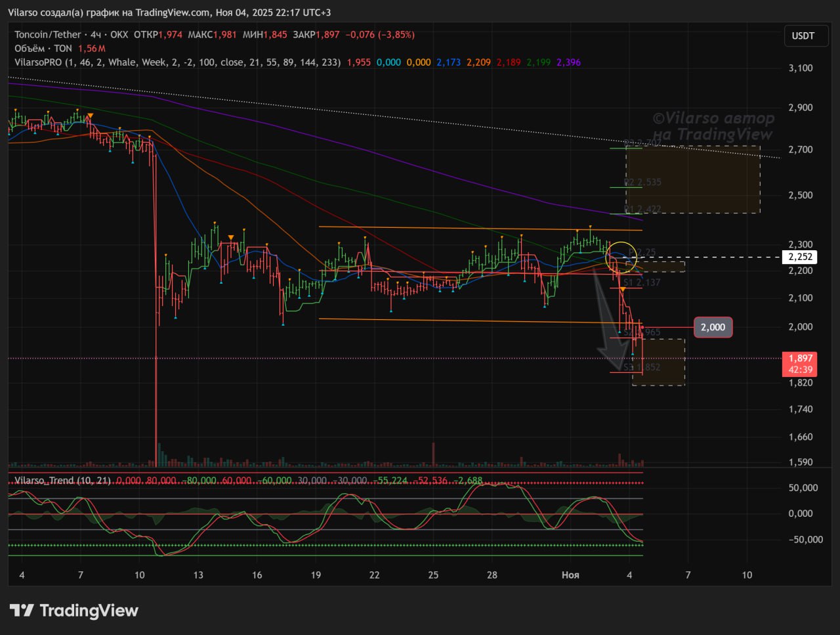Click the tall red volume spike bar
The height and width of the screenshot is (635, 840).
pyautogui.click(x=433, y=454)
